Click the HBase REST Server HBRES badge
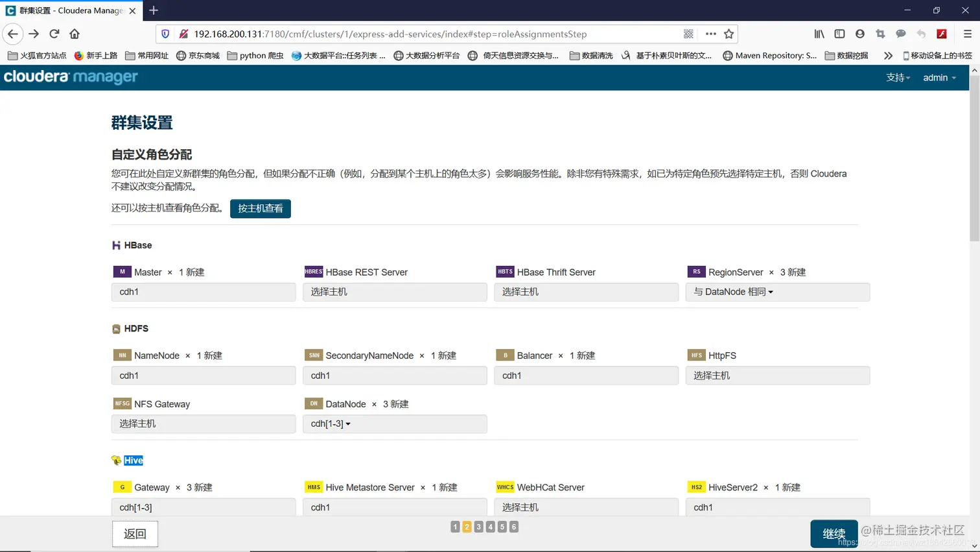This screenshot has width=980, height=552. pyautogui.click(x=314, y=272)
